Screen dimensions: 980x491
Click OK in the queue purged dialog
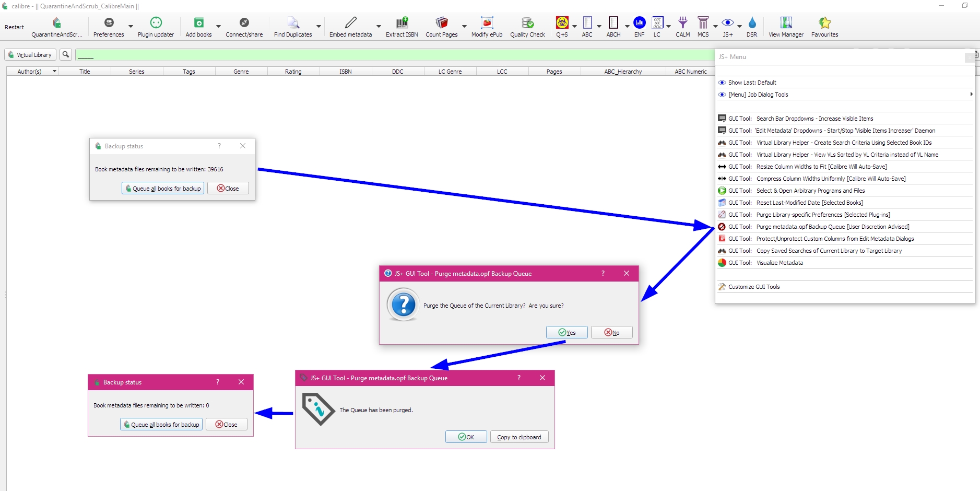[x=466, y=437]
